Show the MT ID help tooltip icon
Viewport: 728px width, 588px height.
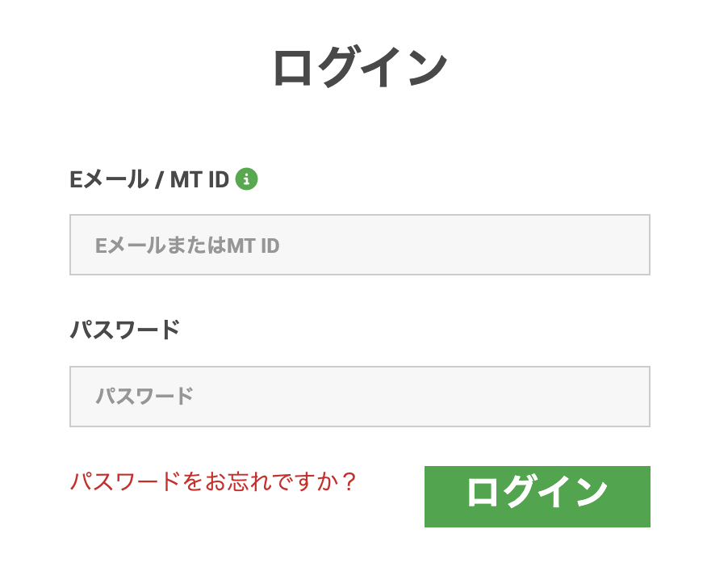246,179
